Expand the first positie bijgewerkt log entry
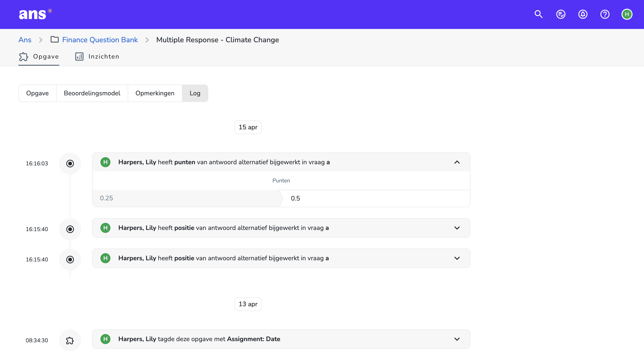644x351 pixels. [457, 228]
